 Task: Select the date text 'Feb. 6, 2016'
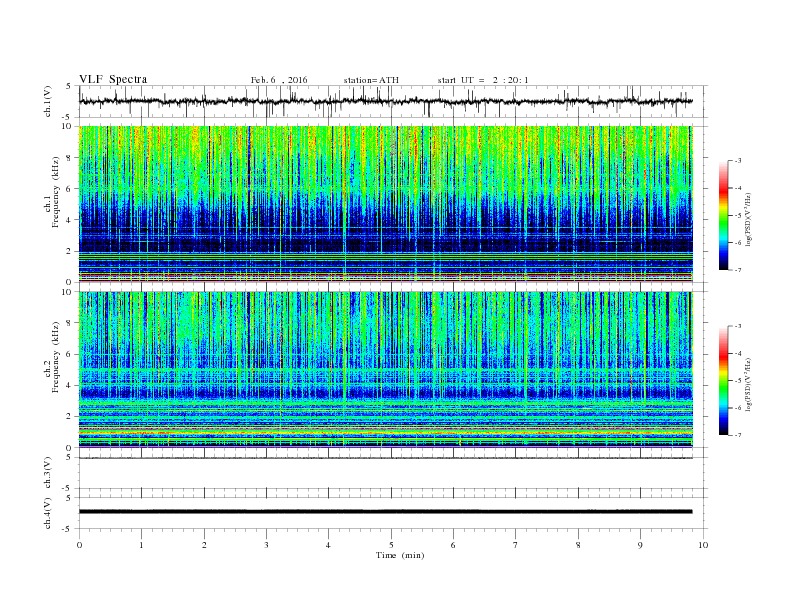pos(279,80)
